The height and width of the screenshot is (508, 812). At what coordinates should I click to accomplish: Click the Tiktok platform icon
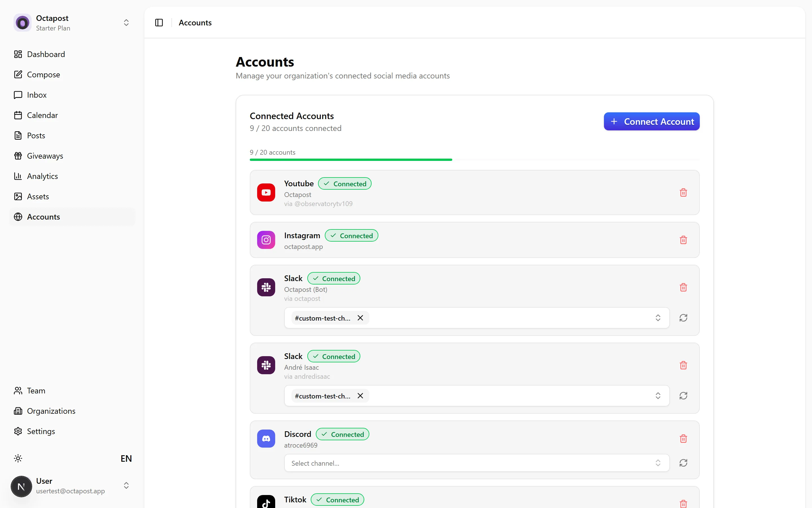point(266,502)
